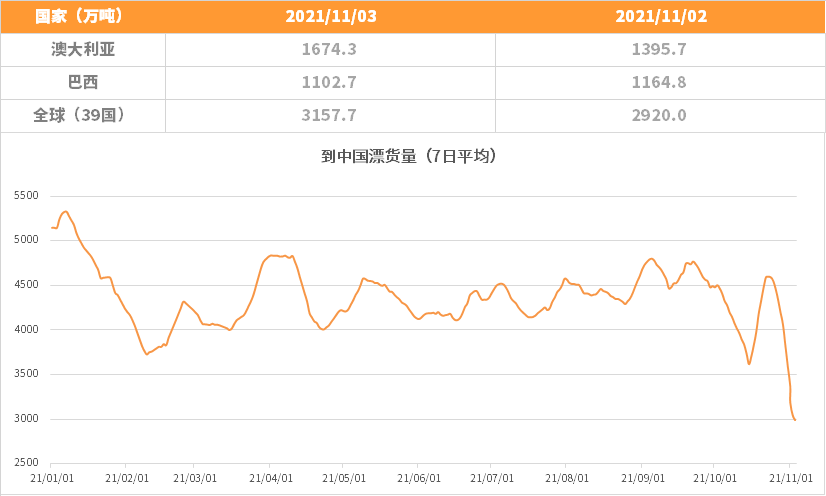
Task: Click the 21/03/01 x-axis label
Action: coord(195,478)
